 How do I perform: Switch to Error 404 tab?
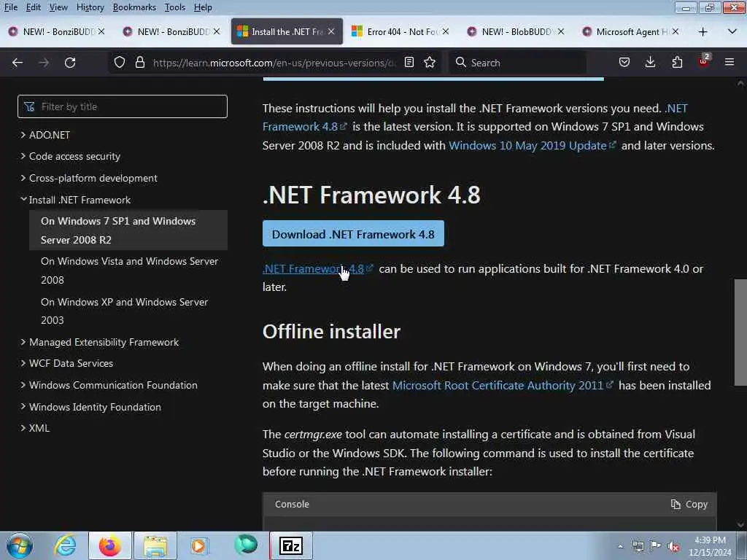(400, 31)
